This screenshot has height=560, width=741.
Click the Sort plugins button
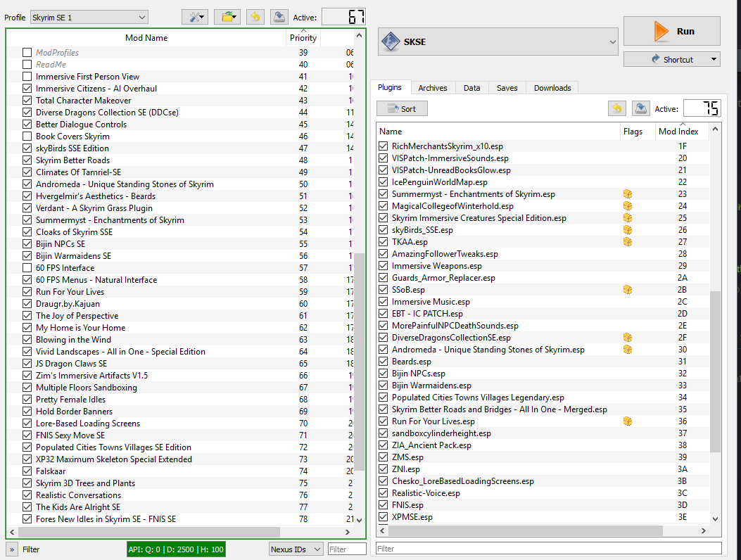coord(402,108)
